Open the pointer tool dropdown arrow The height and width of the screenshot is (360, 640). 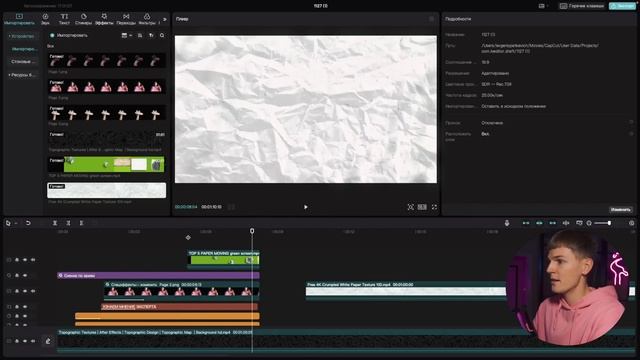pyautogui.click(x=16, y=224)
